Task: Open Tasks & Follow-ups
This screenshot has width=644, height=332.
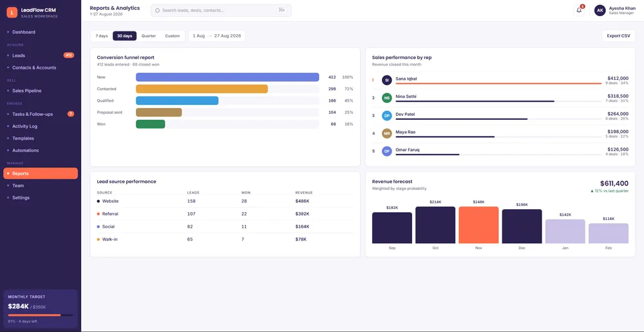Action: click(x=40, y=114)
